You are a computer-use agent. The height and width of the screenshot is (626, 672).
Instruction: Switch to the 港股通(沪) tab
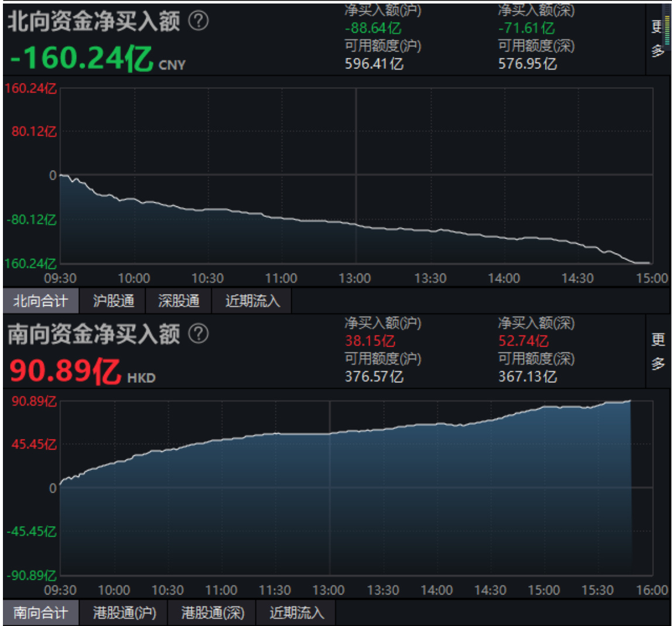(124, 613)
